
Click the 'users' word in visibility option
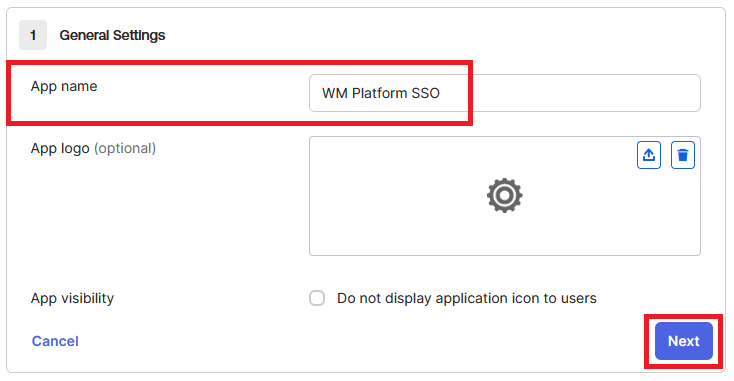(x=578, y=298)
